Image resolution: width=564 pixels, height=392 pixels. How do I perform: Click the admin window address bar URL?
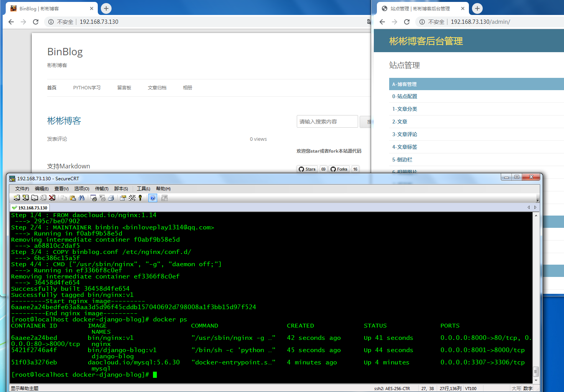coord(480,22)
